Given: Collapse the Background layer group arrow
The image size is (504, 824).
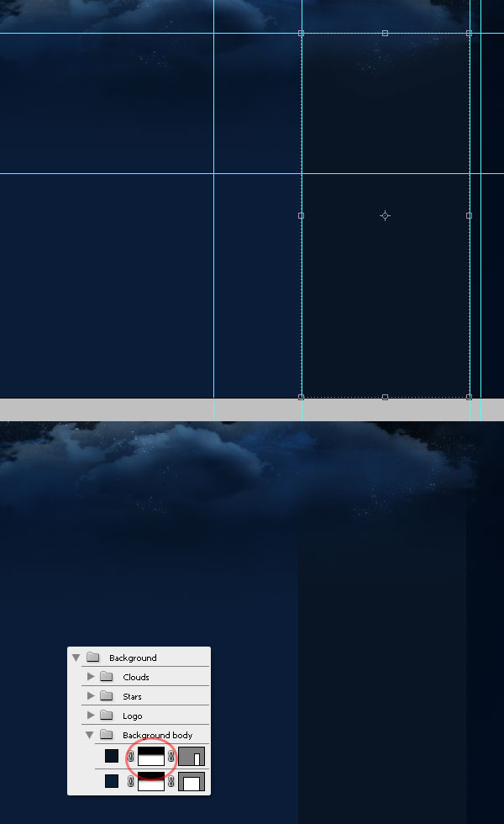Looking at the screenshot, I should tap(76, 658).
